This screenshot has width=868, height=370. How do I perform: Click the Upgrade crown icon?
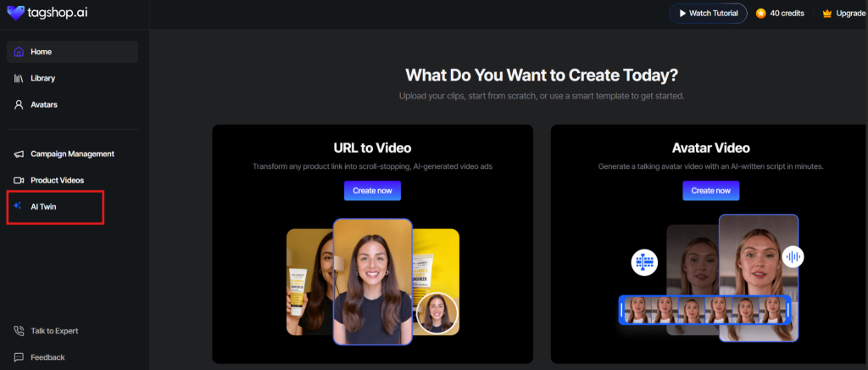827,14
